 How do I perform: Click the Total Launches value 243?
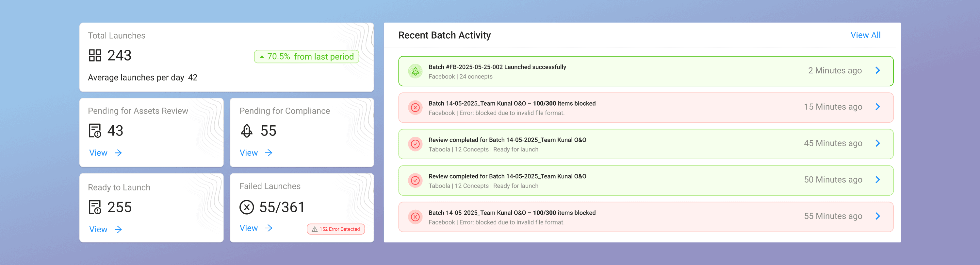[119, 55]
